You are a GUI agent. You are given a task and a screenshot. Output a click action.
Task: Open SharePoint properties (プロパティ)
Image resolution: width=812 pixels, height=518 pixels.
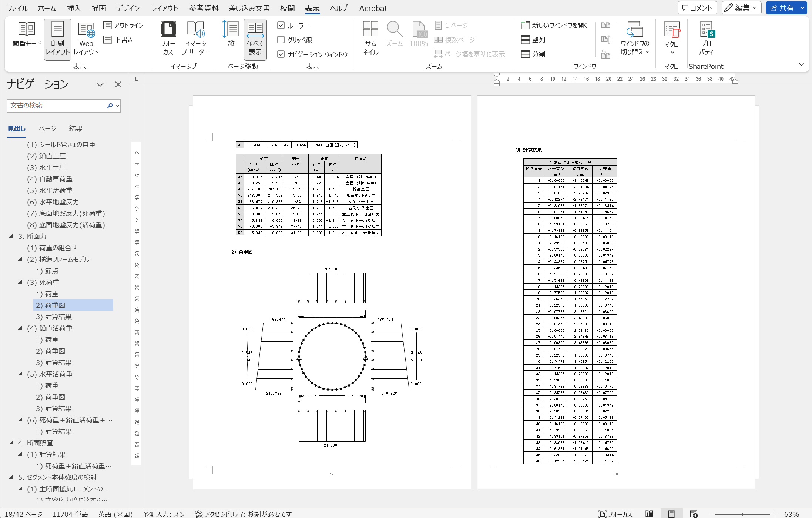[706, 38]
